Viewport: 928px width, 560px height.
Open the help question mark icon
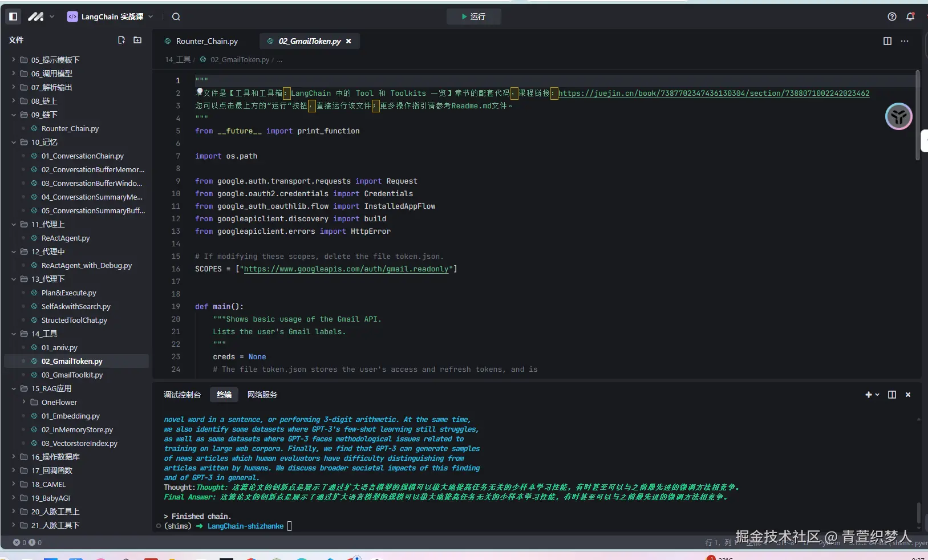pyautogui.click(x=892, y=17)
